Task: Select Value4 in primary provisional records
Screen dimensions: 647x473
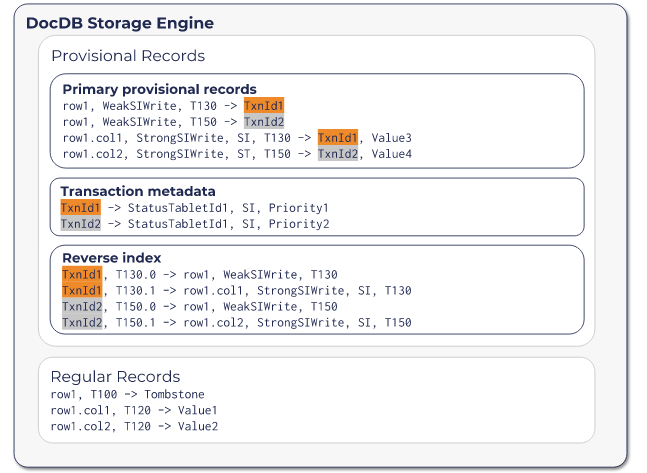Action: [x=392, y=154]
